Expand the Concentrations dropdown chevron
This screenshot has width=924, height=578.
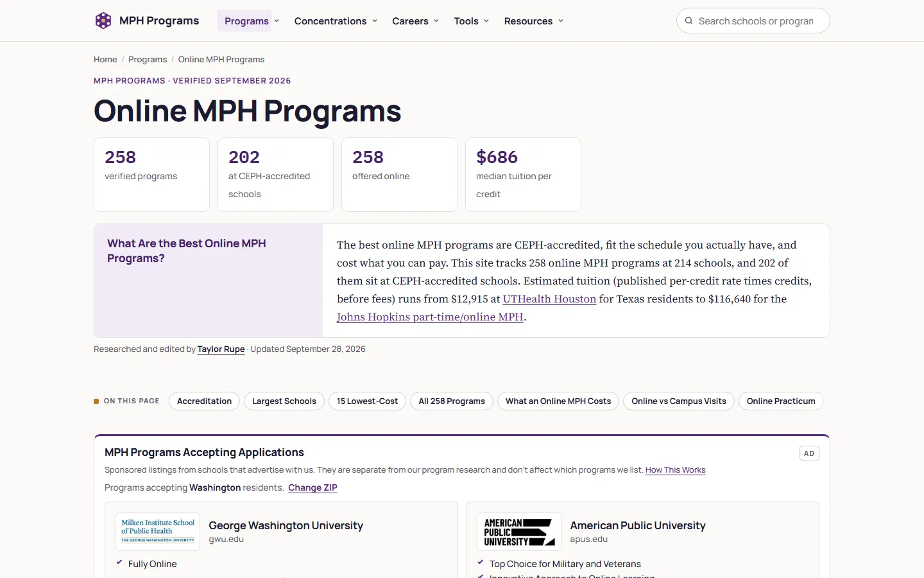[375, 21]
